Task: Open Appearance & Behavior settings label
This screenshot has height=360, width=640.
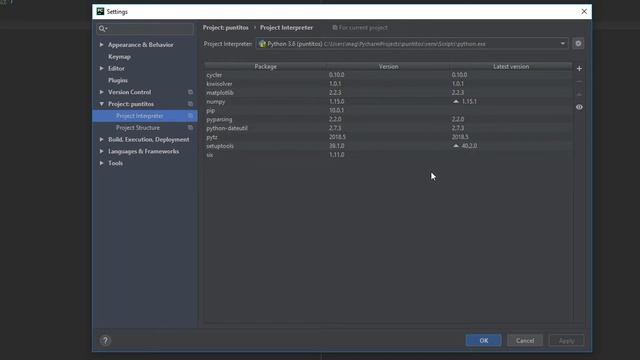Action: (141, 45)
